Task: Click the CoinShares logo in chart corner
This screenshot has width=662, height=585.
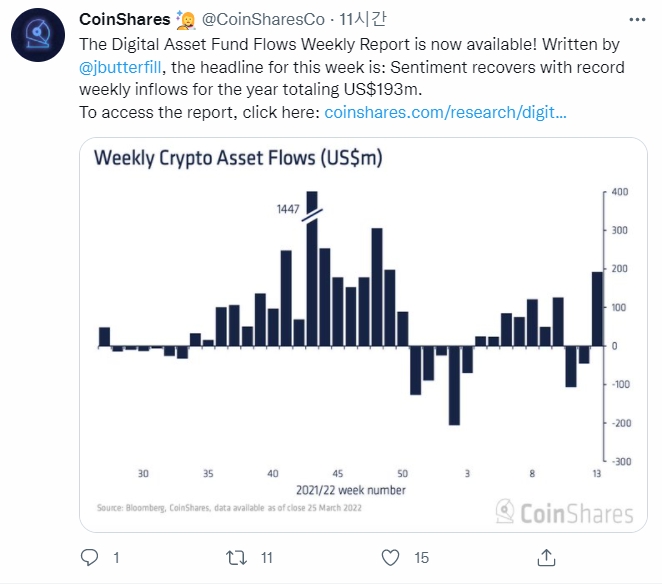Action: tap(565, 512)
